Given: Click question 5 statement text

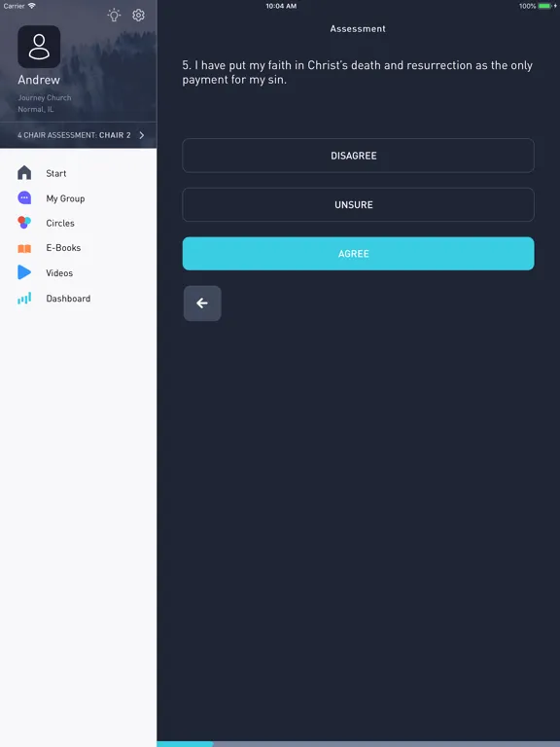Looking at the screenshot, I should tap(357, 72).
